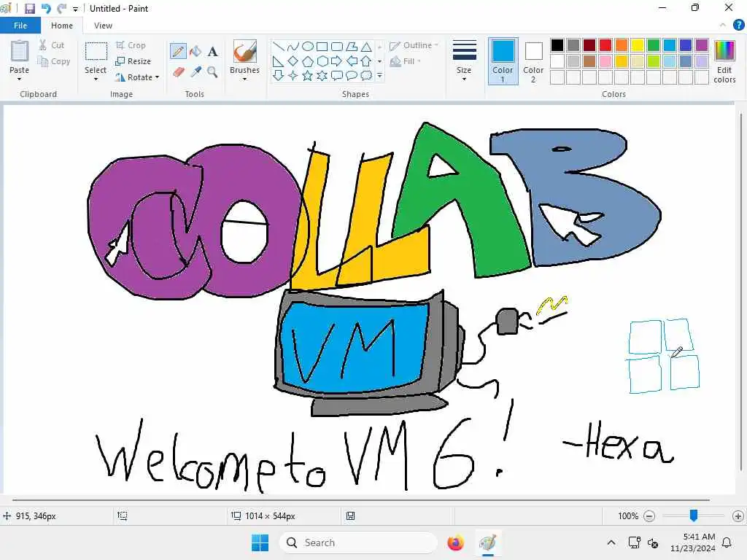The height and width of the screenshot is (560, 747).
Task: Switch to the Home tab
Action: (x=62, y=26)
